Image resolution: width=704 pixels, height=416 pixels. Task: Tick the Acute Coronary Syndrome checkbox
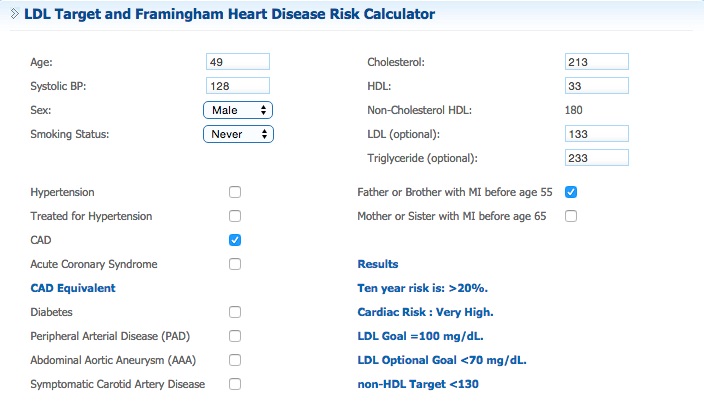point(235,264)
